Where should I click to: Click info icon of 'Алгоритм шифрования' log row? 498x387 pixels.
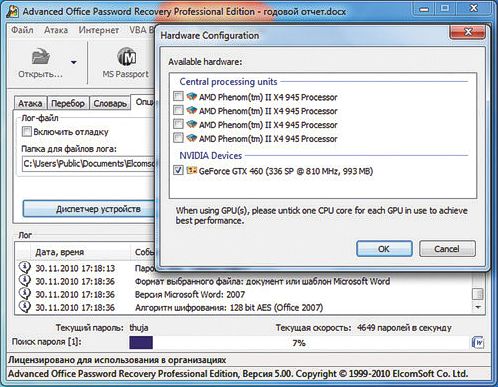(x=25, y=307)
